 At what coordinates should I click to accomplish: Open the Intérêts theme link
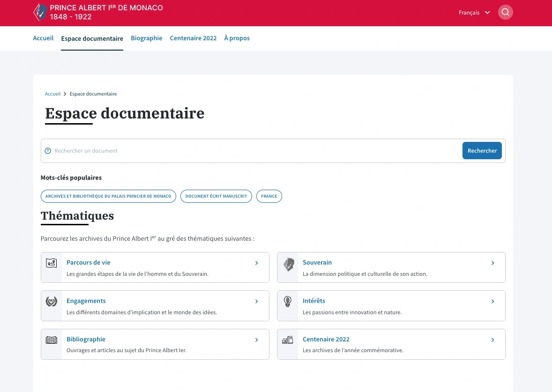click(314, 301)
